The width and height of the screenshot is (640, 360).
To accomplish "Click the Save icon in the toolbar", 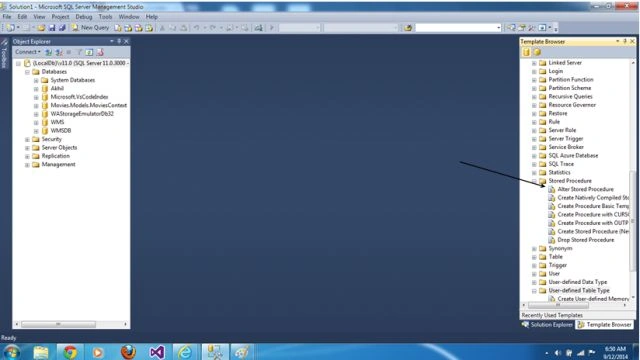I will (x=52, y=28).
